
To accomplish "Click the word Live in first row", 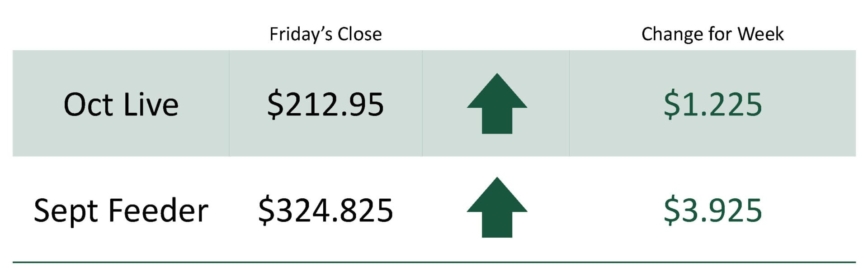I will tap(151, 105).
